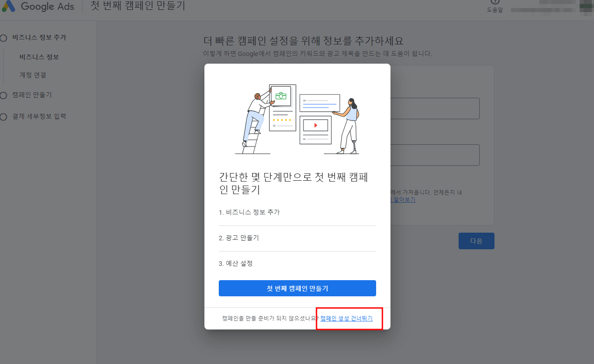Click the onboarding illustration in the modal
This screenshot has width=594, height=364.
(x=297, y=119)
